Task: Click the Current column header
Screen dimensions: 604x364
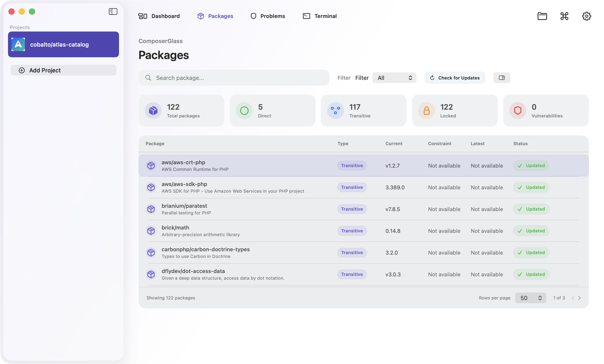Action: [x=394, y=144]
